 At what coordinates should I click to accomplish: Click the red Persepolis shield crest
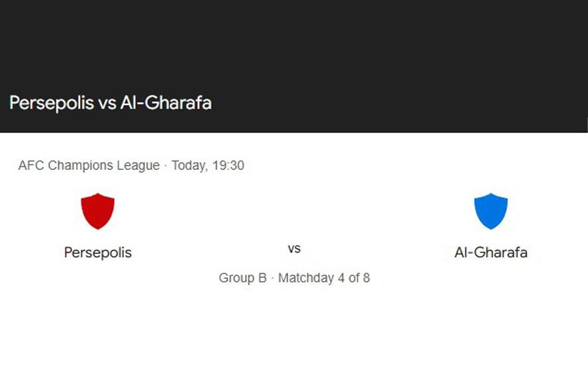click(97, 211)
